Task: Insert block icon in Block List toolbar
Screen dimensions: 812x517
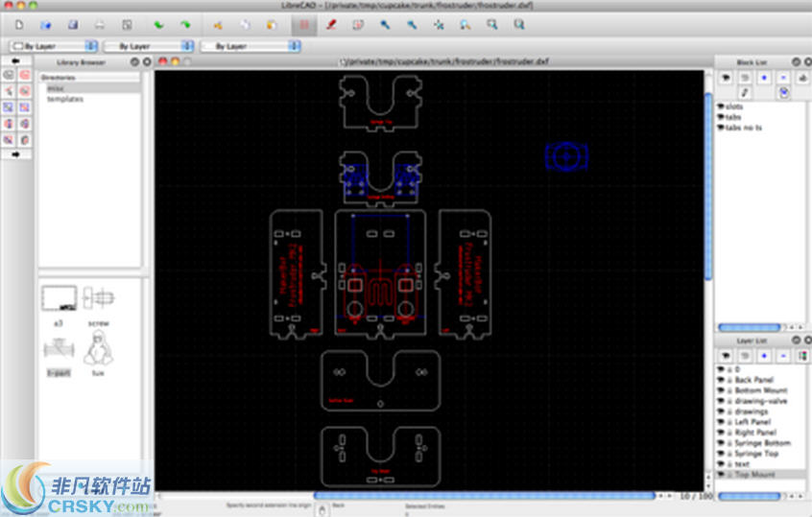Action: click(783, 93)
